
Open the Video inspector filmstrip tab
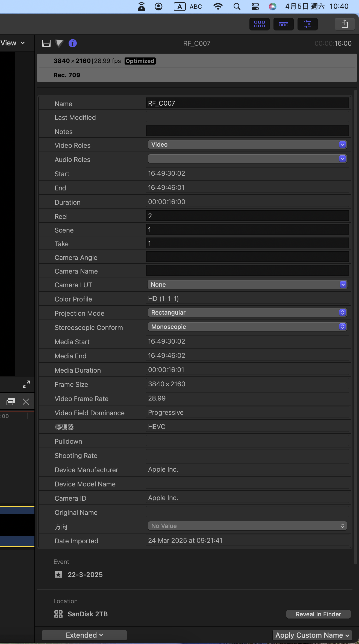coord(46,43)
